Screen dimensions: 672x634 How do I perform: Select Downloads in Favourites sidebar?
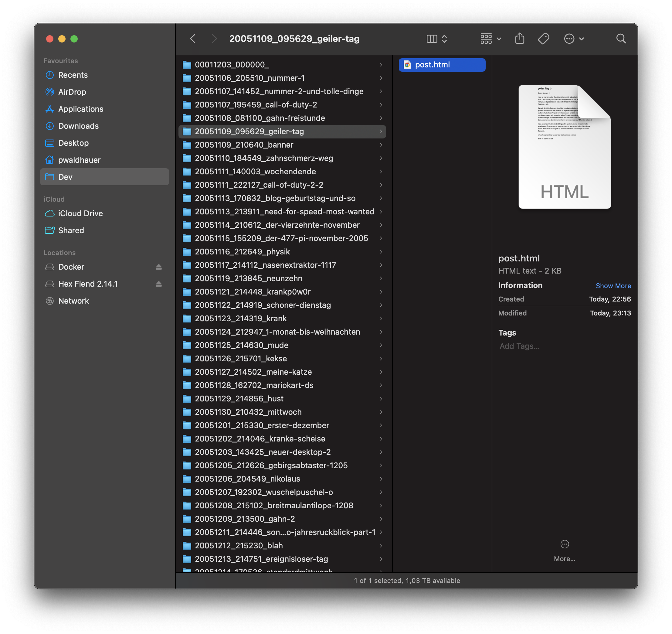click(x=78, y=126)
